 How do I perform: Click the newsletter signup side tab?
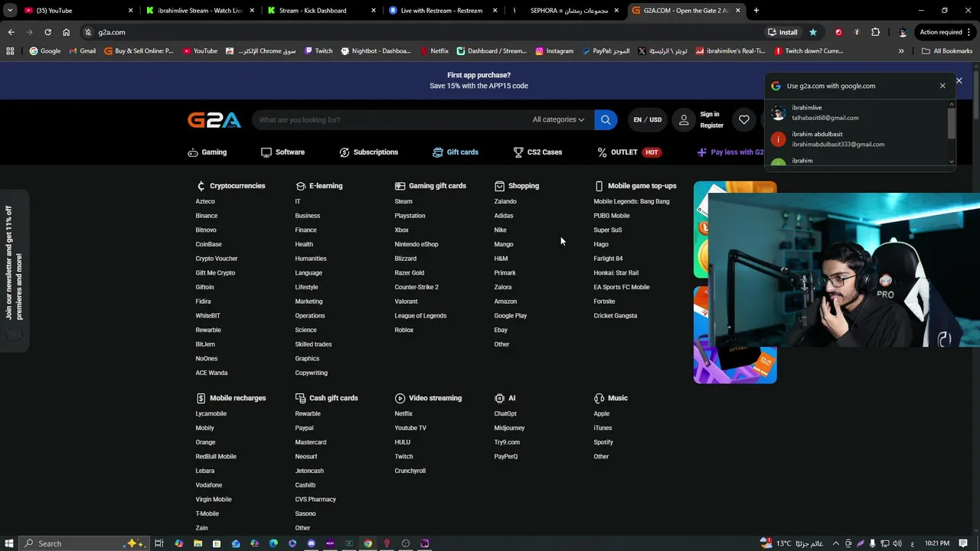pos(14,269)
